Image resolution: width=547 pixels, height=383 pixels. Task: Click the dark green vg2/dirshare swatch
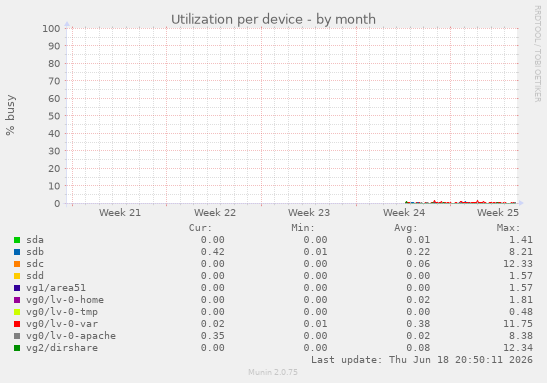pyautogui.click(x=17, y=348)
